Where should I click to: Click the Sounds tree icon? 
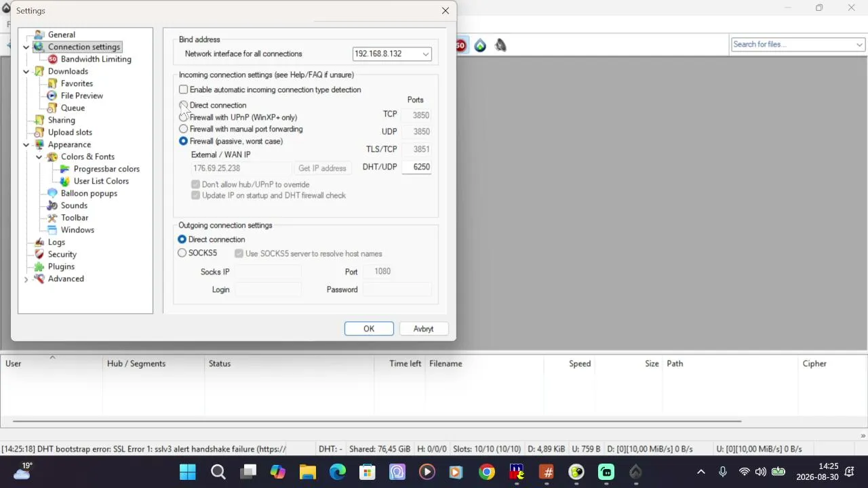point(52,205)
